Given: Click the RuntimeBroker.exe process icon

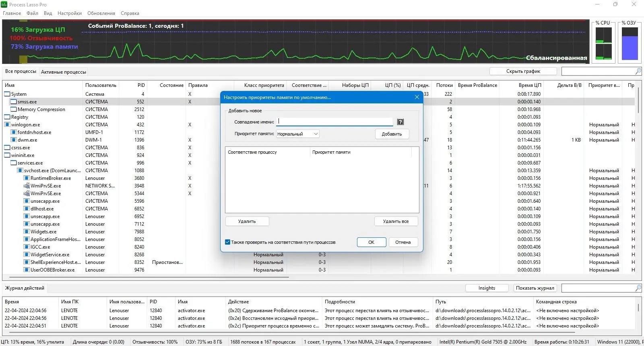Looking at the screenshot, I should [27, 178].
